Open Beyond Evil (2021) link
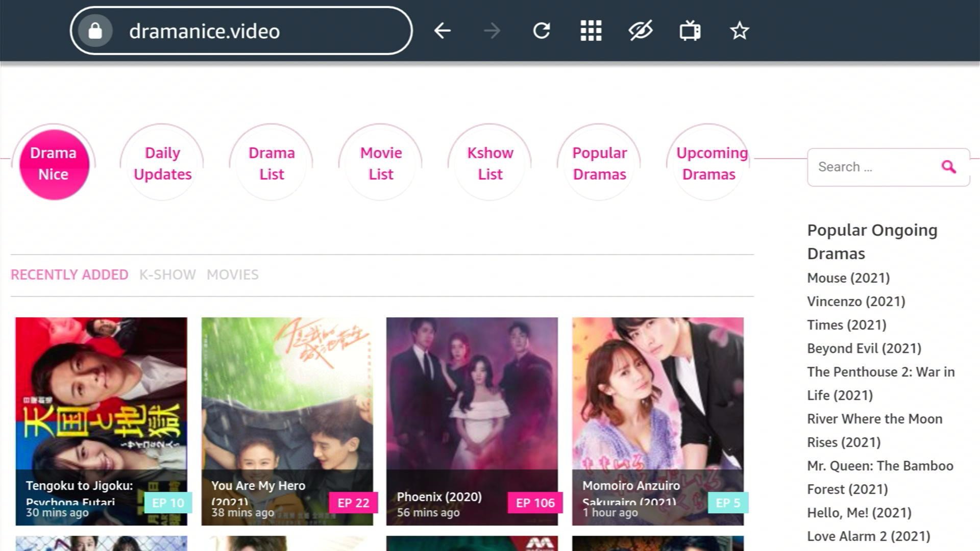Screen dimensions: 980x551 click(864, 348)
